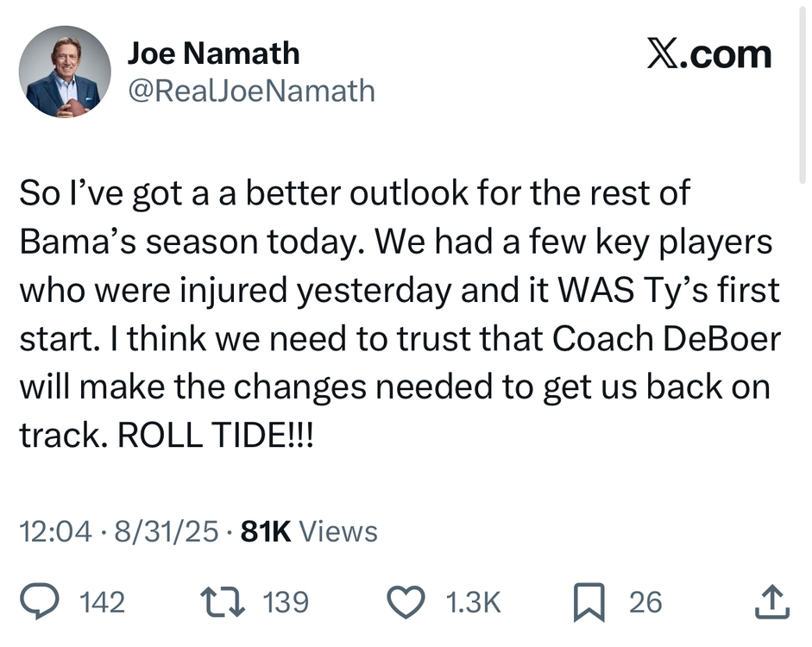This screenshot has width=812, height=647.
Task: Click the 12:04 timestamp
Action: (54, 531)
